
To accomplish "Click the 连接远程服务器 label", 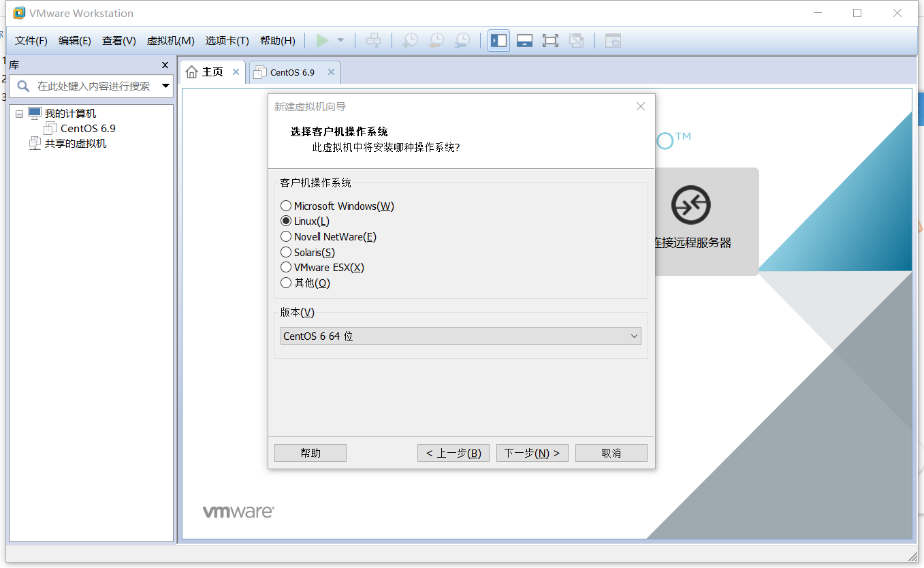I will [693, 243].
